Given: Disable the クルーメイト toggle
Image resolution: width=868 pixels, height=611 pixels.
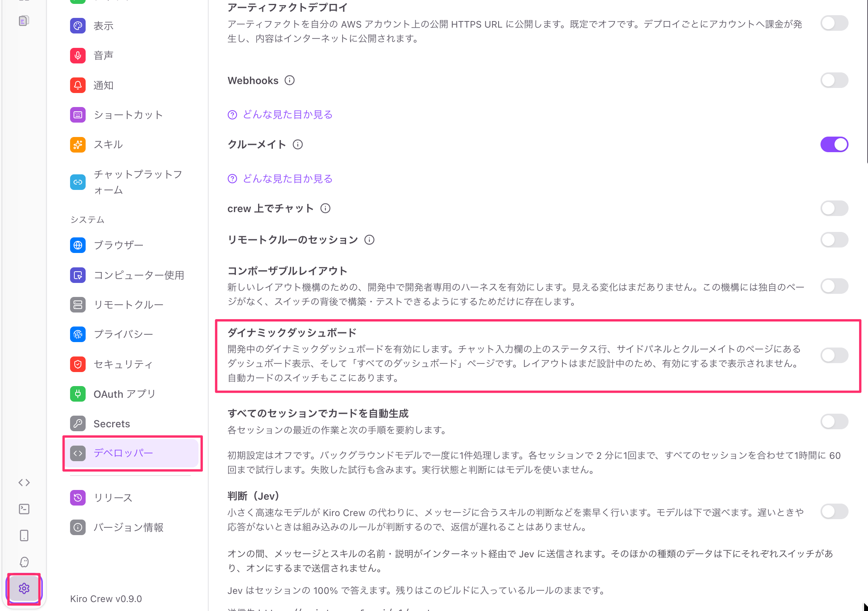Looking at the screenshot, I should click(x=834, y=145).
